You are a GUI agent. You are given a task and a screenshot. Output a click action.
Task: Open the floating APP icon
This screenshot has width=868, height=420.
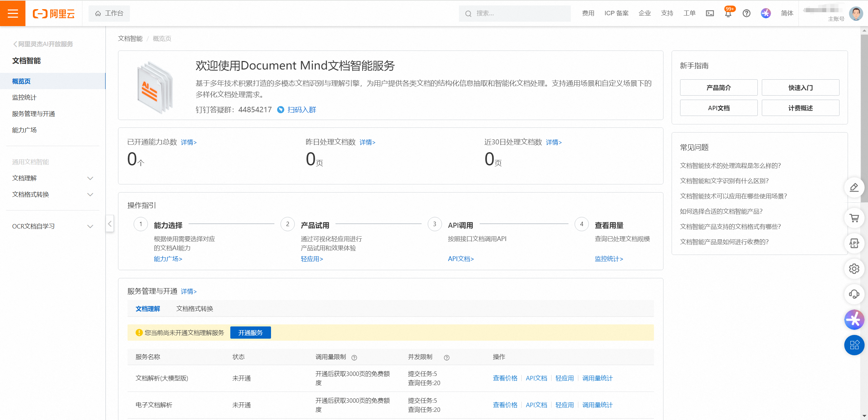[854, 243]
